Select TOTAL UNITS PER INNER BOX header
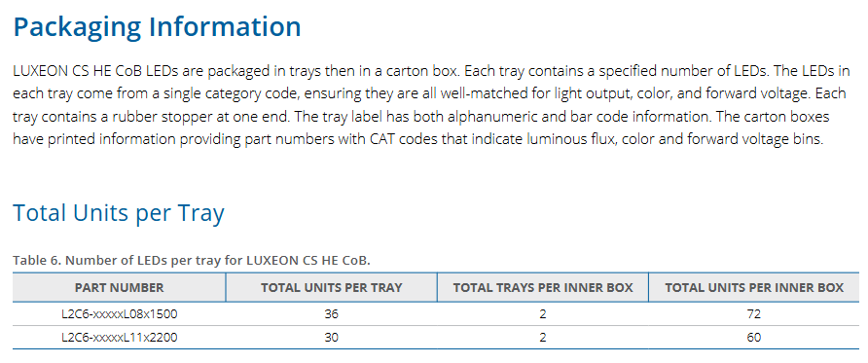 point(754,287)
